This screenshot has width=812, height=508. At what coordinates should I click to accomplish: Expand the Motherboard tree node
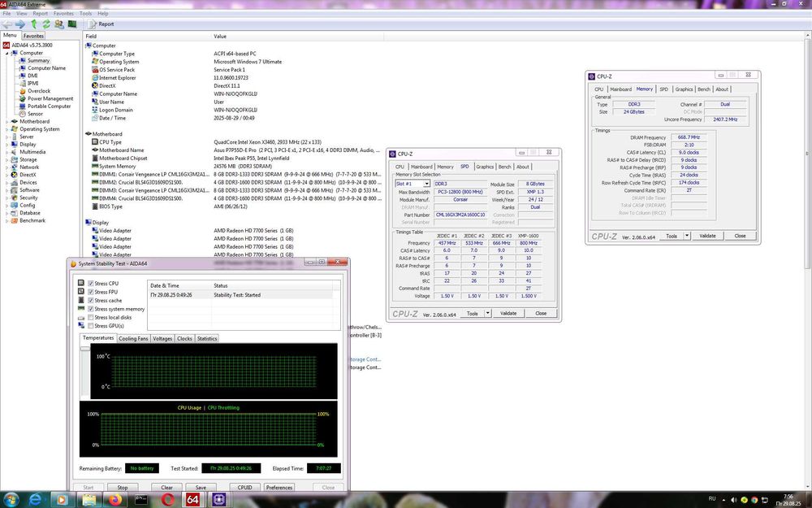tap(7, 122)
